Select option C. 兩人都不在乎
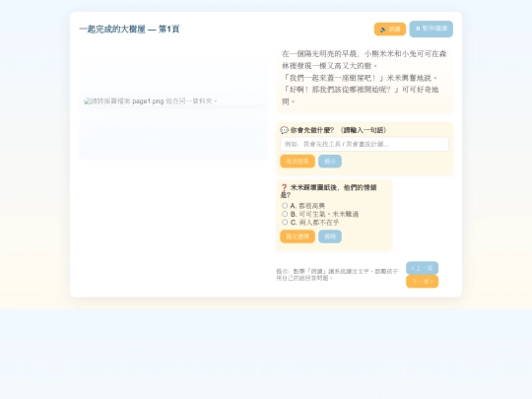The image size is (532, 399). click(285, 223)
